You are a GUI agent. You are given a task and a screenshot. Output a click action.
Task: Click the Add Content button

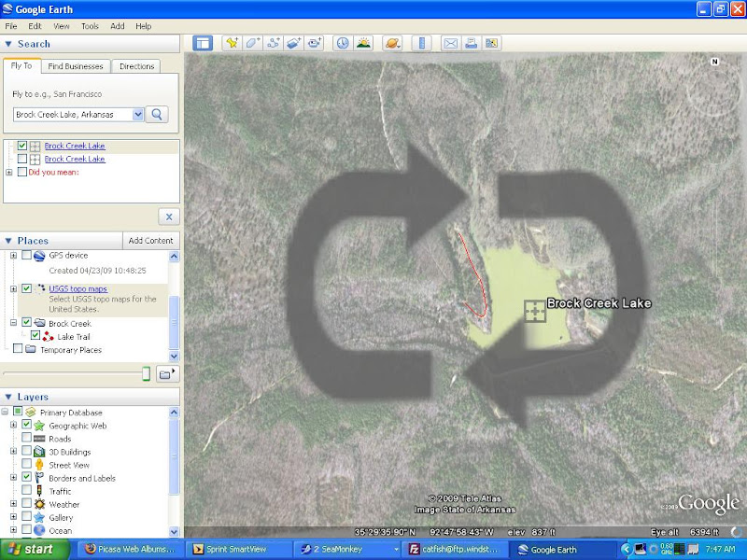tap(150, 241)
